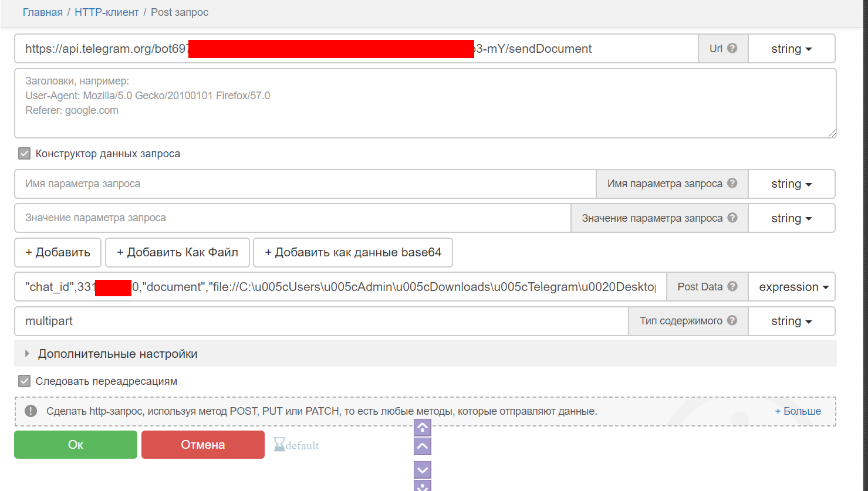Open help icon for Тип содержимого
Viewport: 868px width, 491px height.
732,320
